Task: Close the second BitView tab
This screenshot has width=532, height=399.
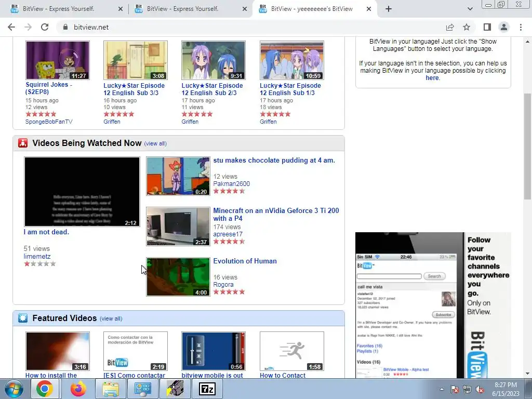Action: (245, 9)
